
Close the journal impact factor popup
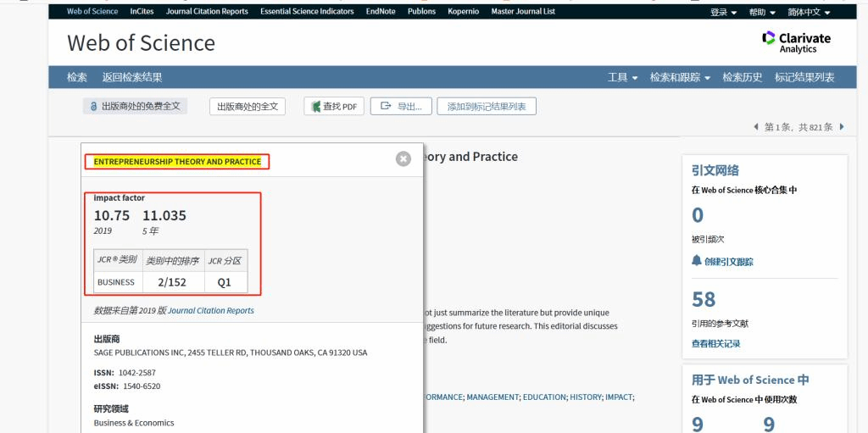pos(403,158)
